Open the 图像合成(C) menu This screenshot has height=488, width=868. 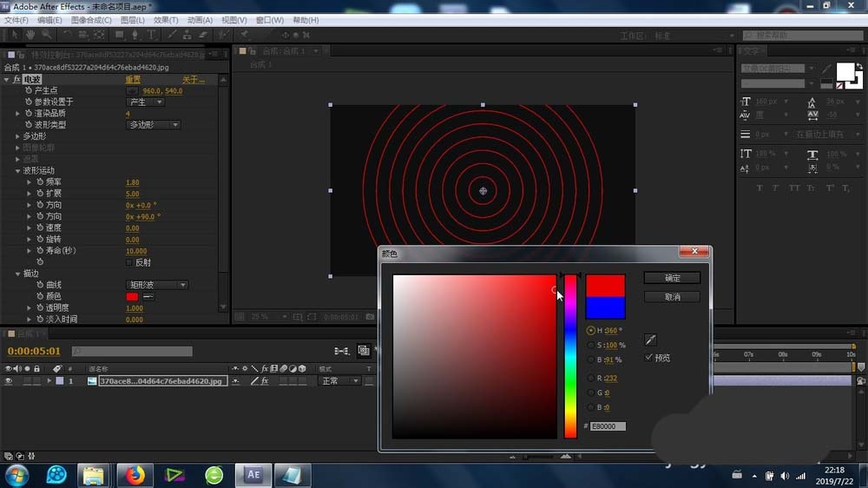coord(90,20)
